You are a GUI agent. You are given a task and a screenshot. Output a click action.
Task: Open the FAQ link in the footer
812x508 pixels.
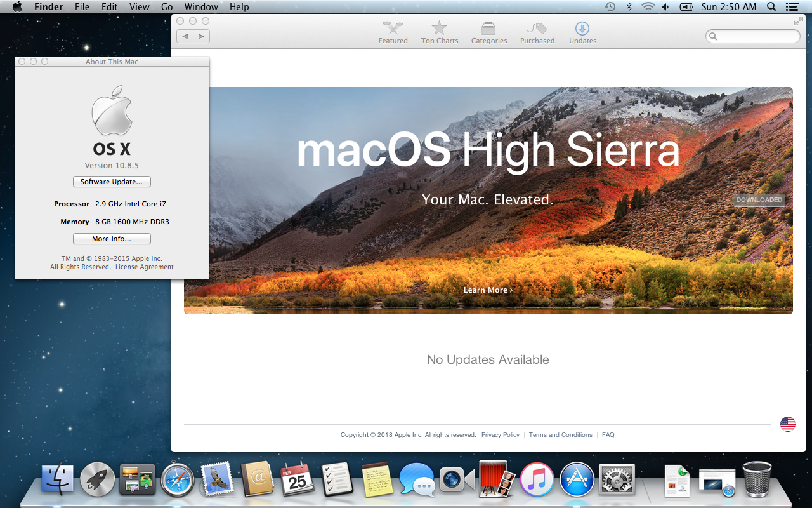[608, 435]
